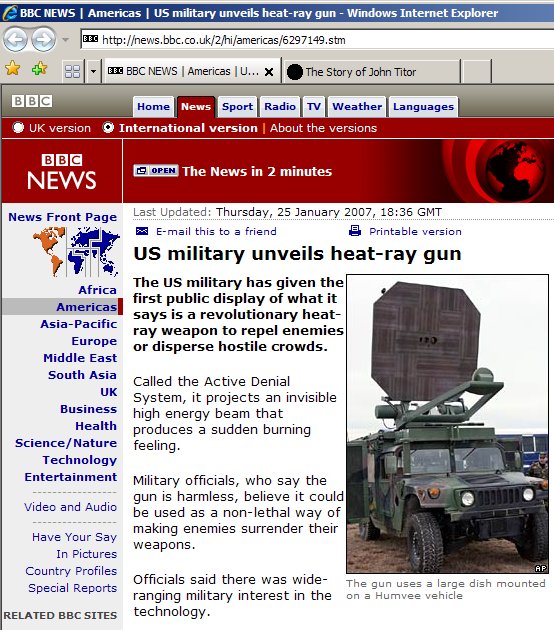The image size is (554, 630).
Task: Click the OPEN button for news video
Action: point(156,171)
